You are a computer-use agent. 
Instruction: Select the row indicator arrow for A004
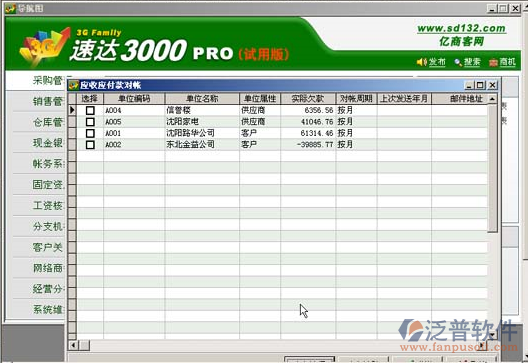point(72,110)
